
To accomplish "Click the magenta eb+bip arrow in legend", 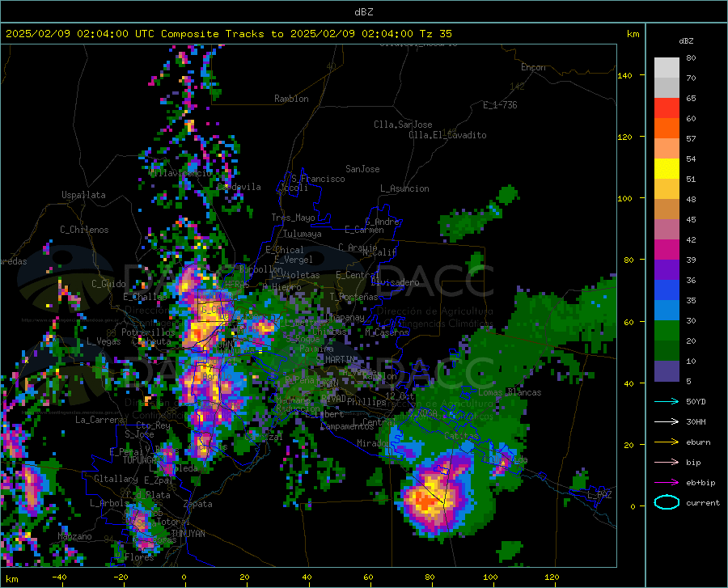I will (x=667, y=483).
